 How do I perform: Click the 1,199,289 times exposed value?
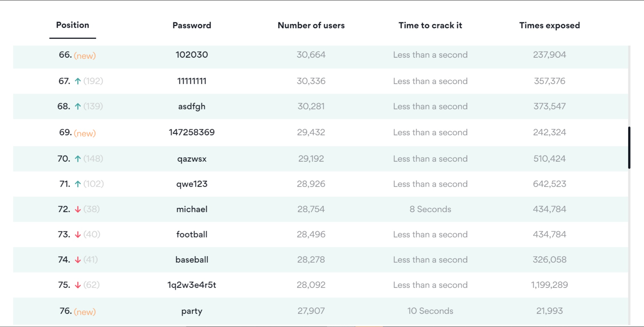coord(549,285)
